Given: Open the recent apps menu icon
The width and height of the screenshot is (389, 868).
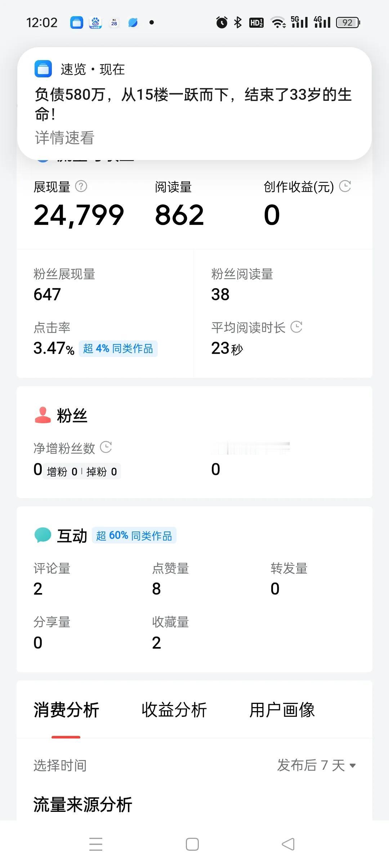Looking at the screenshot, I should pyautogui.click(x=96, y=844).
